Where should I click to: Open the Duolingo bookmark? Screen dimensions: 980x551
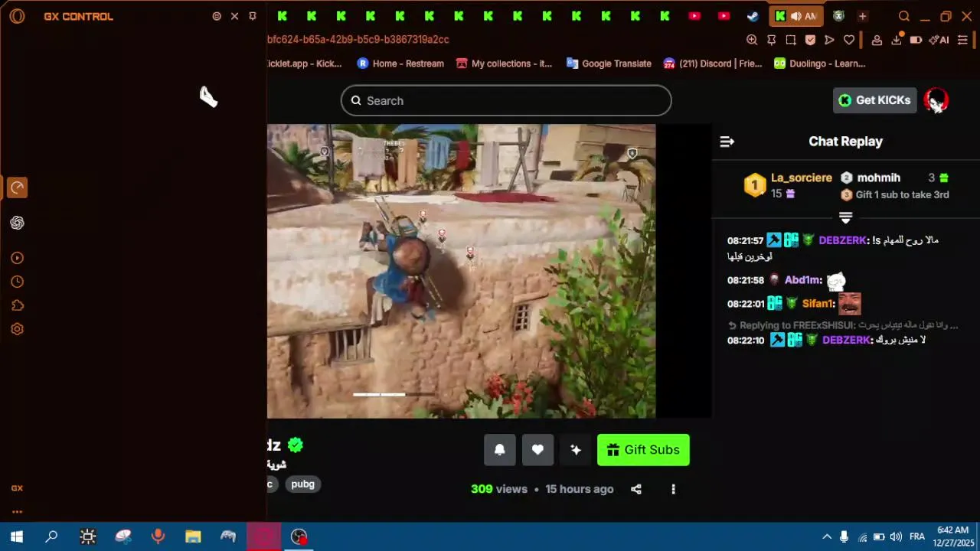pos(819,64)
